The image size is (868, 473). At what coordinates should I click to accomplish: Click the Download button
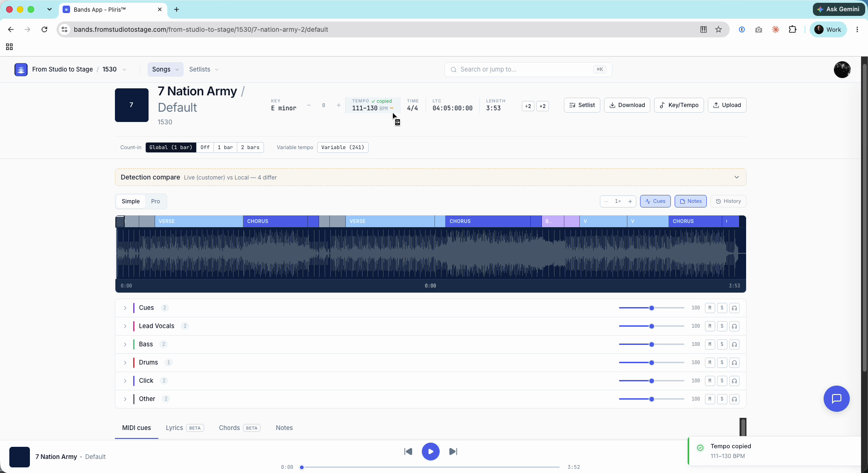tap(627, 105)
